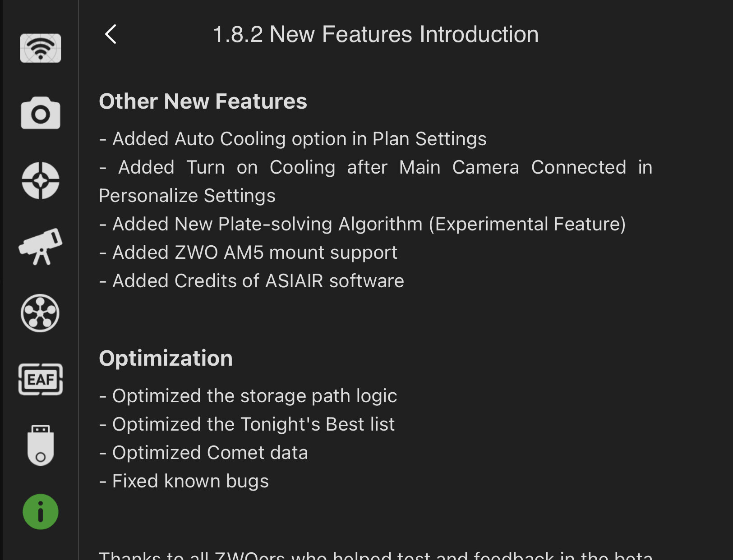Open the USB storage settings

click(x=41, y=445)
